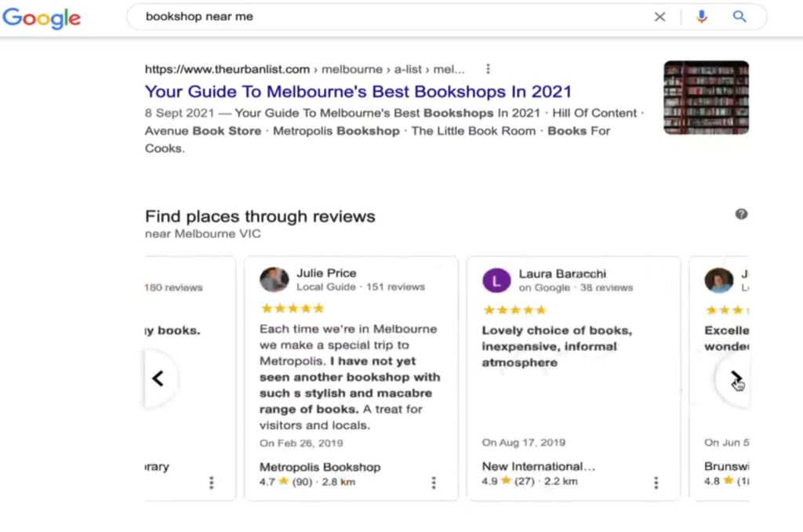
Task: Click Julie Price's five-star rating
Action: (x=292, y=309)
